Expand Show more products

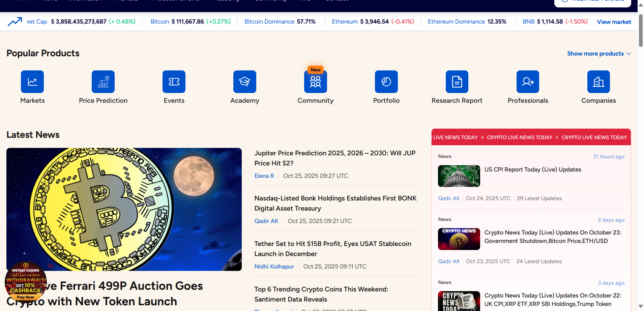coord(599,54)
